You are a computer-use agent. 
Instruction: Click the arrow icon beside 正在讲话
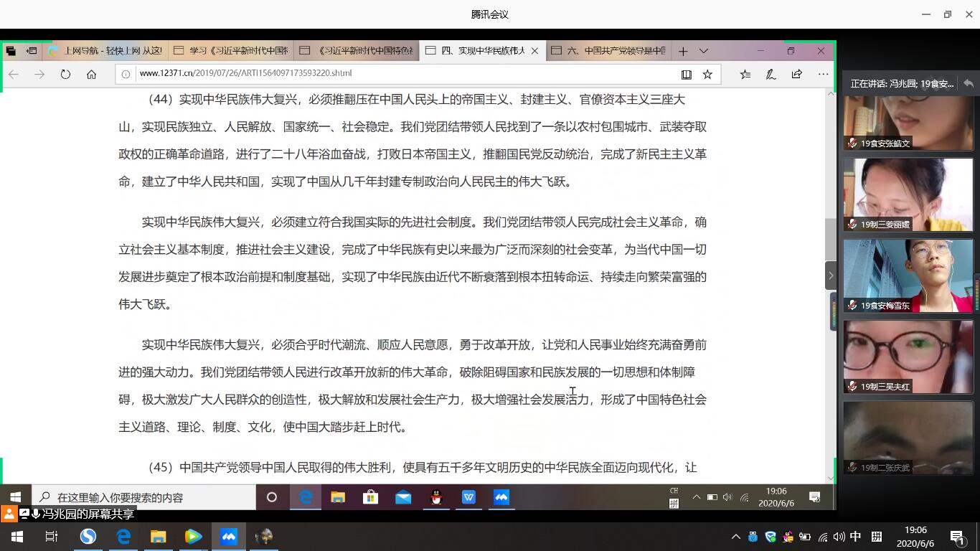click(x=968, y=83)
